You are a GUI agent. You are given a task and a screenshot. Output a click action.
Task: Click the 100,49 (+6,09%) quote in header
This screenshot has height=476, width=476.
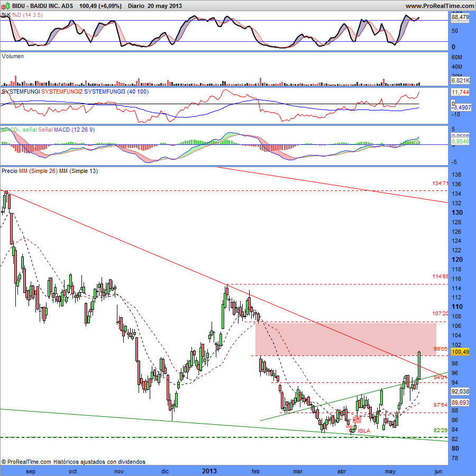[x=100, y=6]
